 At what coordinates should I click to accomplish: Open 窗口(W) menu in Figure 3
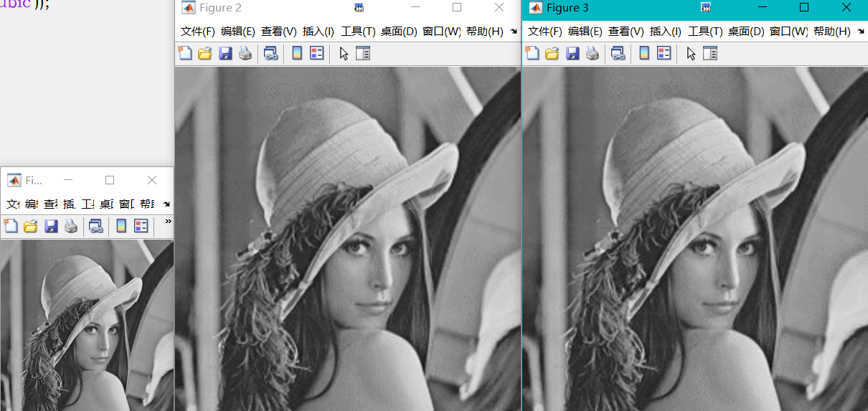(x=788, y=32)
